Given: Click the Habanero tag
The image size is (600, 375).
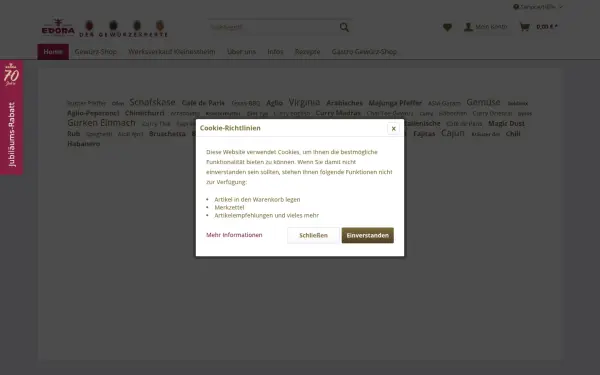Looking at the screenshot, I should click(x=84, y=144).
